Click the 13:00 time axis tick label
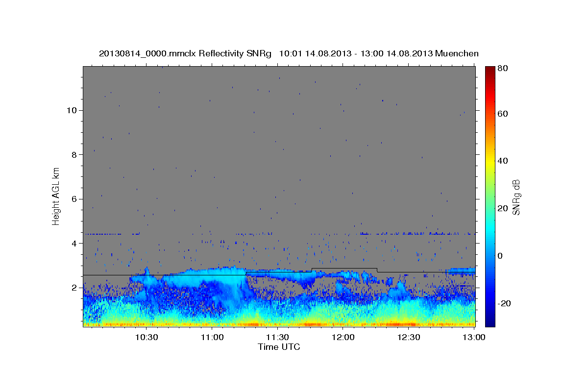588x392 pixels. [474, 337]
